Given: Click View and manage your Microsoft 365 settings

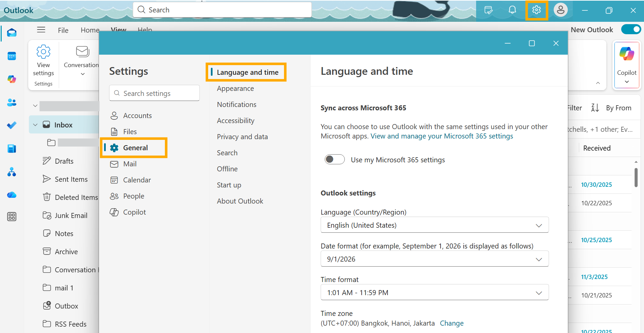Looking at the screenshot, I should click(x=442, y=136).
